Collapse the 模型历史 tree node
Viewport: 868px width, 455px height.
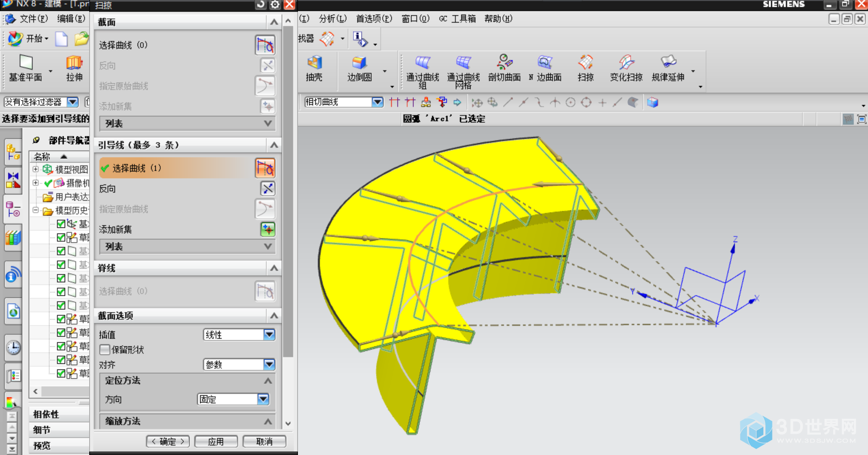click(x=36, y=210)
